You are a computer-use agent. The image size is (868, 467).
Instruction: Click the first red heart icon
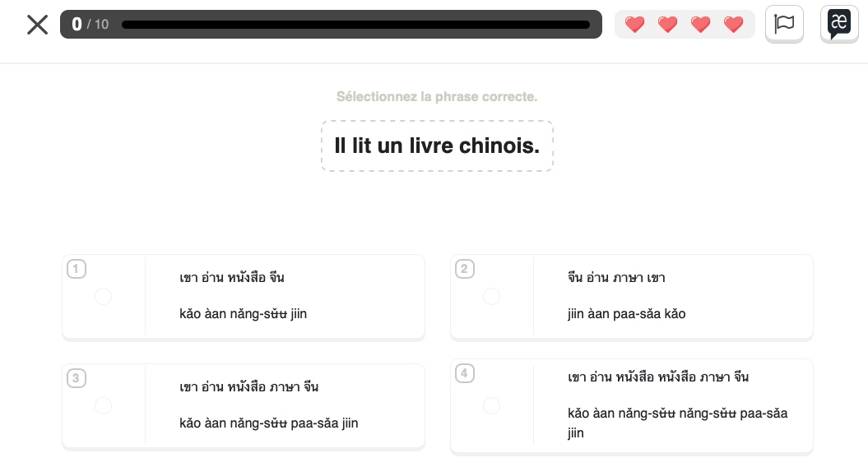click(635, 25)
